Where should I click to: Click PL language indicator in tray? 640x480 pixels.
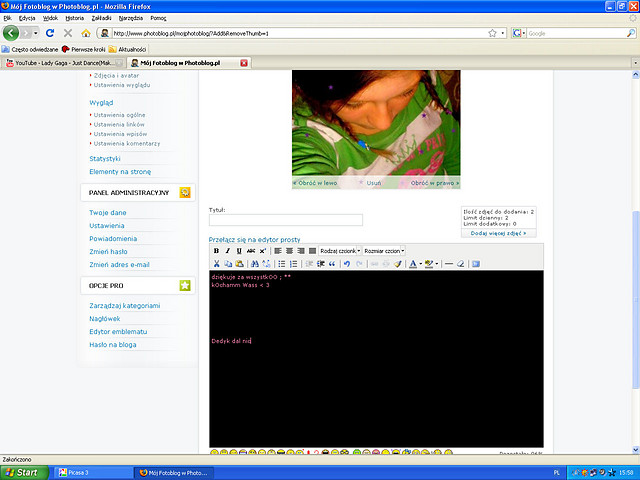[x=557, y=473]
